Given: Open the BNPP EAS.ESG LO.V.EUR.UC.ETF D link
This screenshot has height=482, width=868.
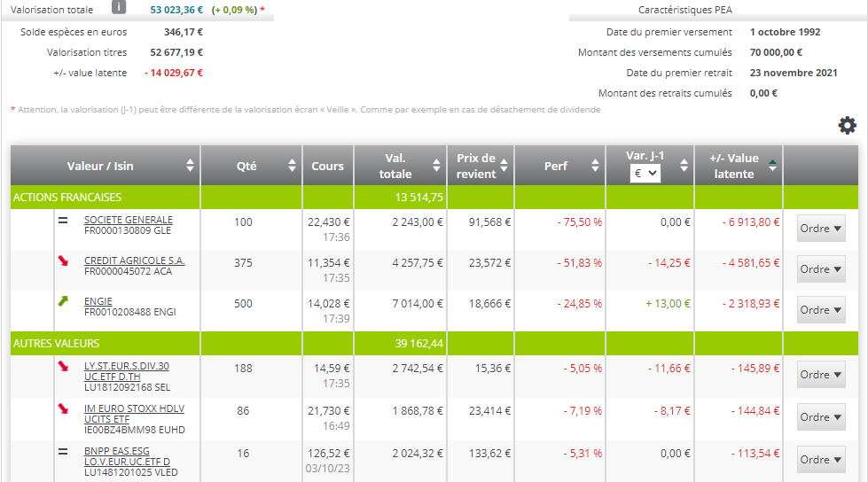Looking at the screenshot, I should tap(128, 456).
